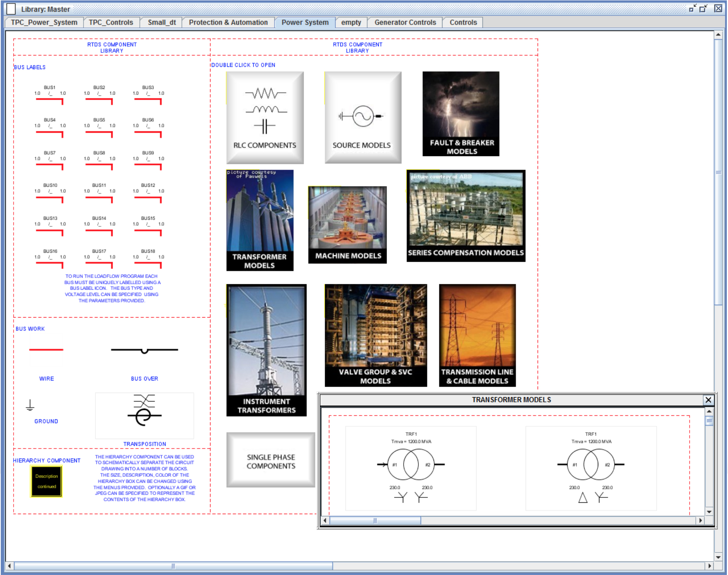Click the Single Phase Components button
Screen dimensions: 728x575
pyautogui.click(x=270, y=461)
